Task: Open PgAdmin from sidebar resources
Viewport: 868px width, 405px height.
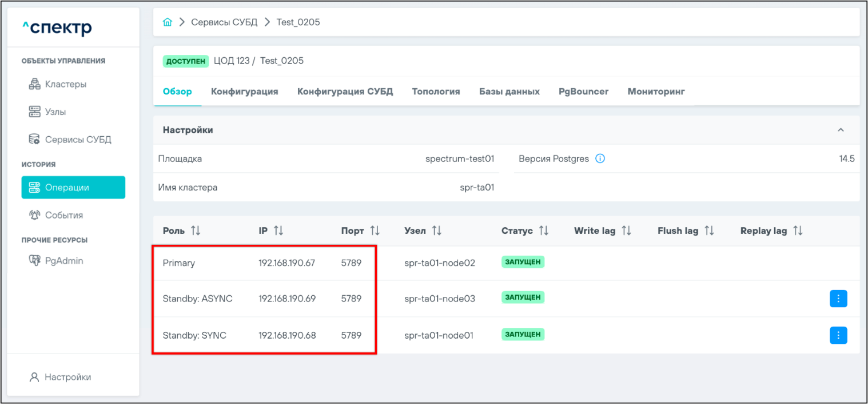Action: coord(63,261)
